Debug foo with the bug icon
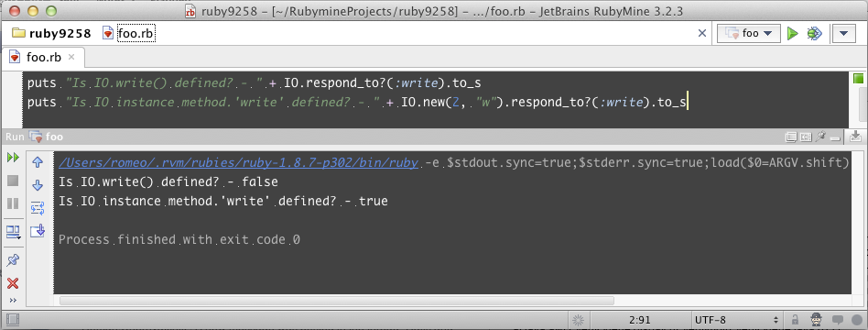The height and width of the screenshot is (330, 868). point(813,33)
